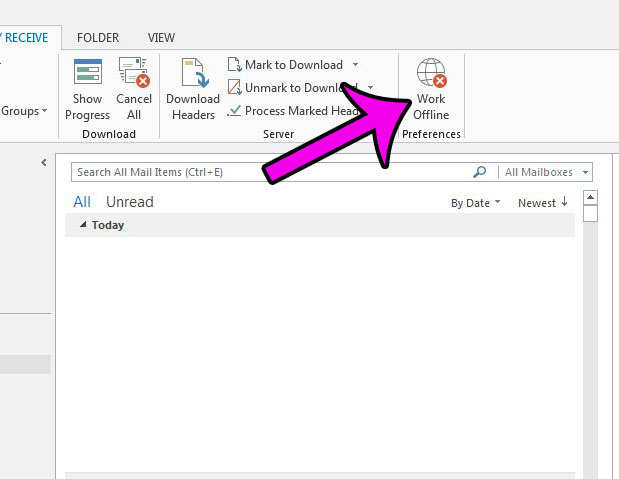This screenshot has width=619, height=479.
Task: Open the Unmark to Download dropdown arrow
Action: pyautogui.click(x=370, y=87)
